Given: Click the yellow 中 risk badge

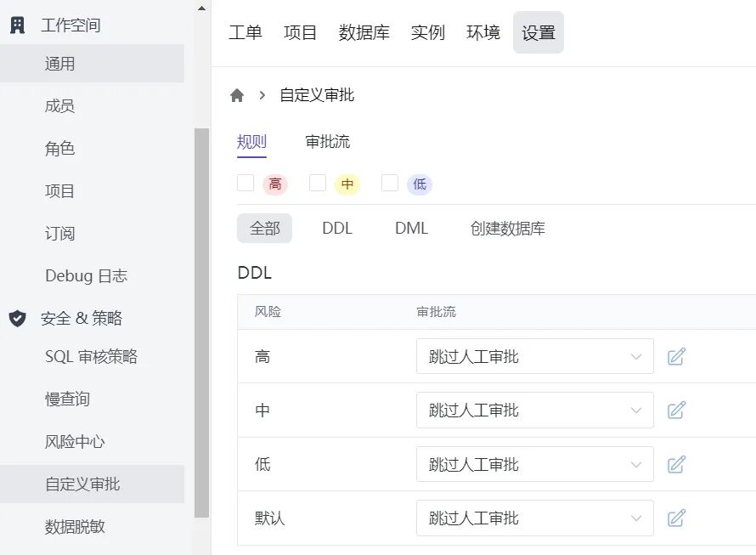Looking at the screenshot, I should pyautogui.click(x=347, y=184).
